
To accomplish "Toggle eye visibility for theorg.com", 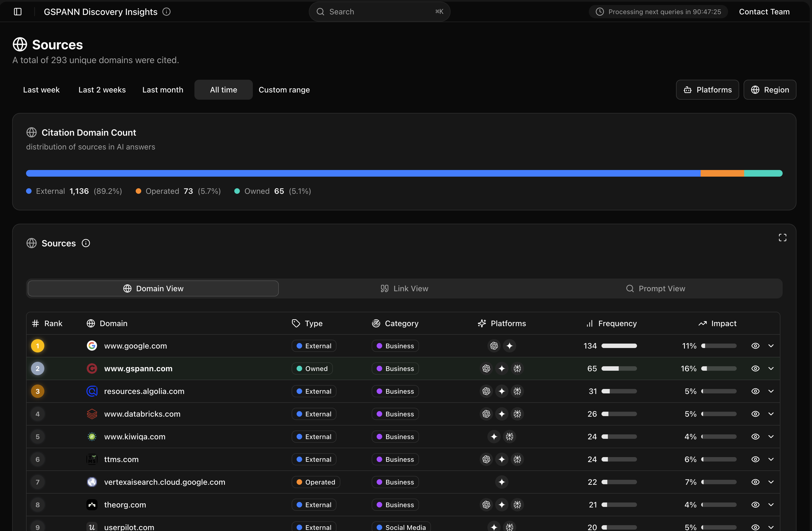I will point(755,505).
